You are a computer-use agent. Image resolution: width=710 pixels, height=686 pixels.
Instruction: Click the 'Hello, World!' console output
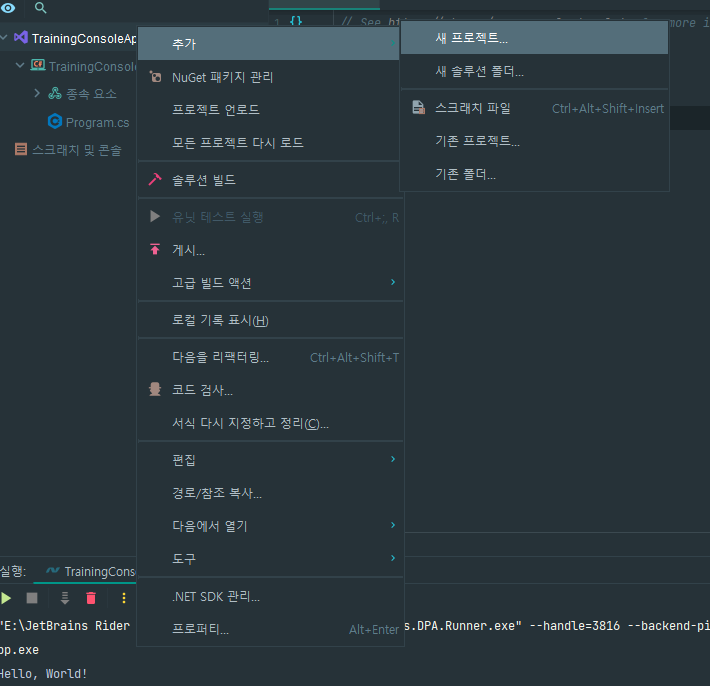click(43, 673)
